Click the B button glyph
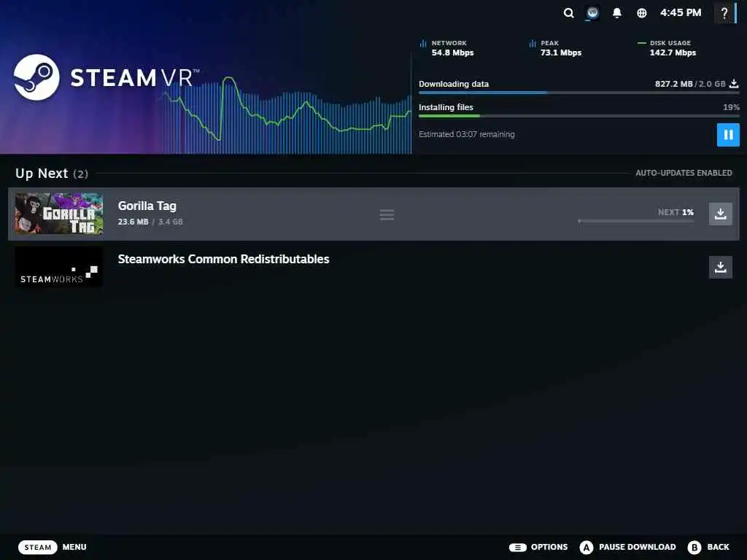 [694, 547]
